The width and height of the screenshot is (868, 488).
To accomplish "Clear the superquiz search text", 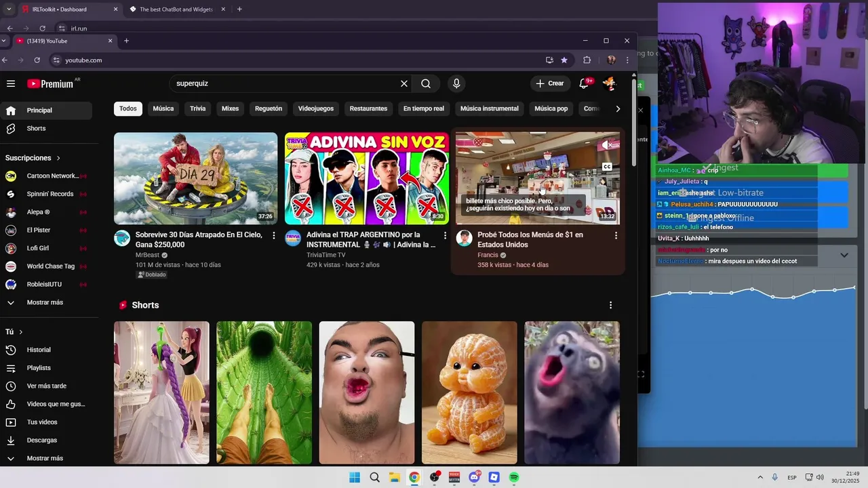I will [404, 83].
